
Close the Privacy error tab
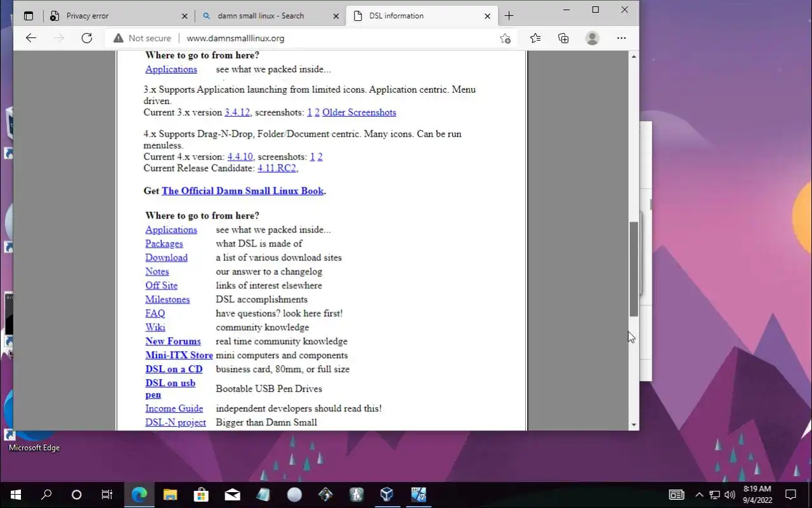pyautogui.click(x=185, y=16)
